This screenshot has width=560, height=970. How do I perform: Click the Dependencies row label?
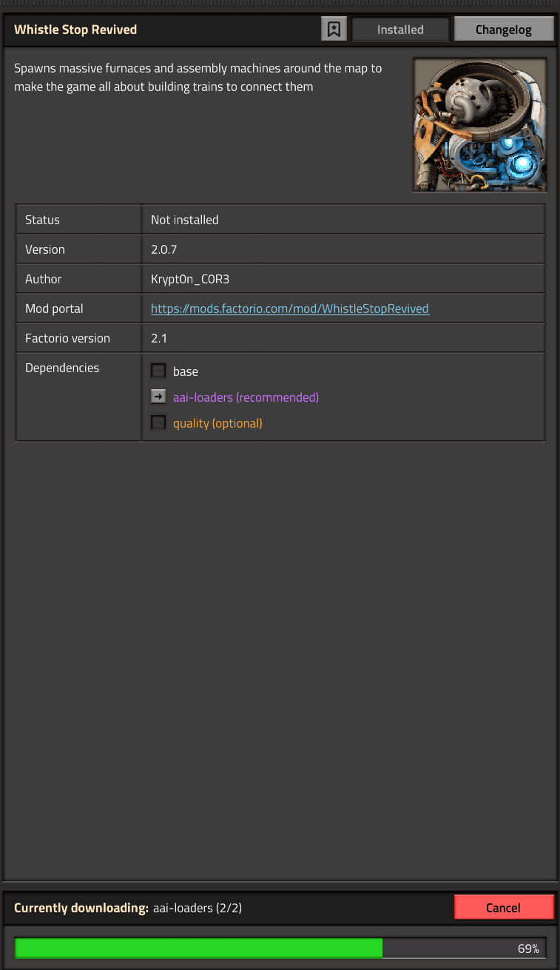point(62,368)
